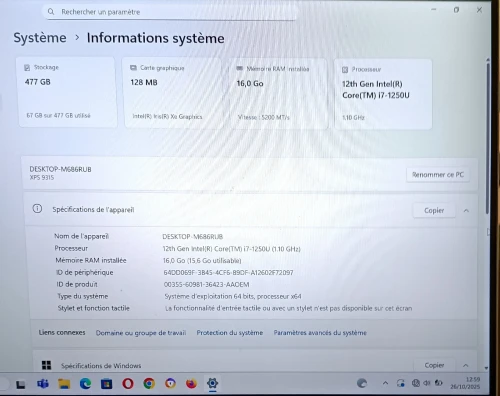The height and width of the screenshot is (396, 500).
Task: Go back to Système breadcrumb
Action: (40, 38)
